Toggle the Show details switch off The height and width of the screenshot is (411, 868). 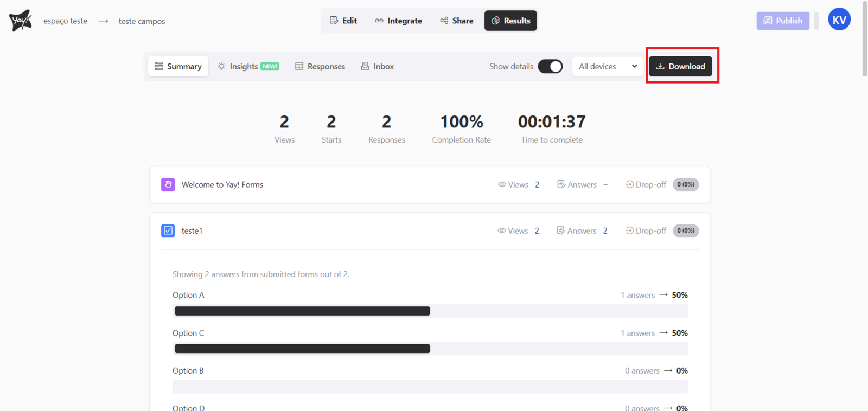(x=550, y=67)
